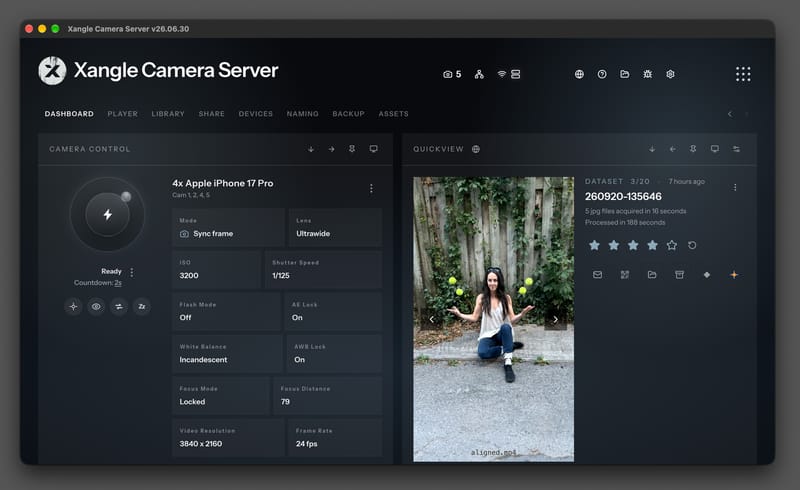Open the adjustments sliders button under Countdown

(x=119, y=306)
